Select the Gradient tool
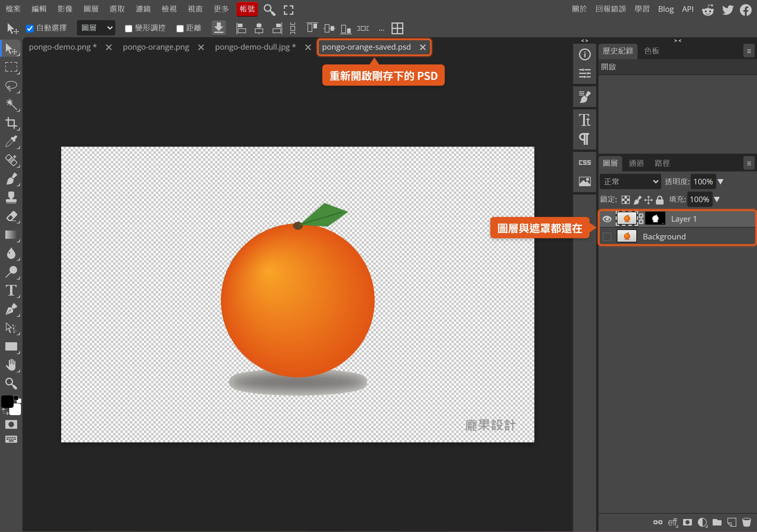The height and width of the screenshot is (532, 757). pos(11,235)
